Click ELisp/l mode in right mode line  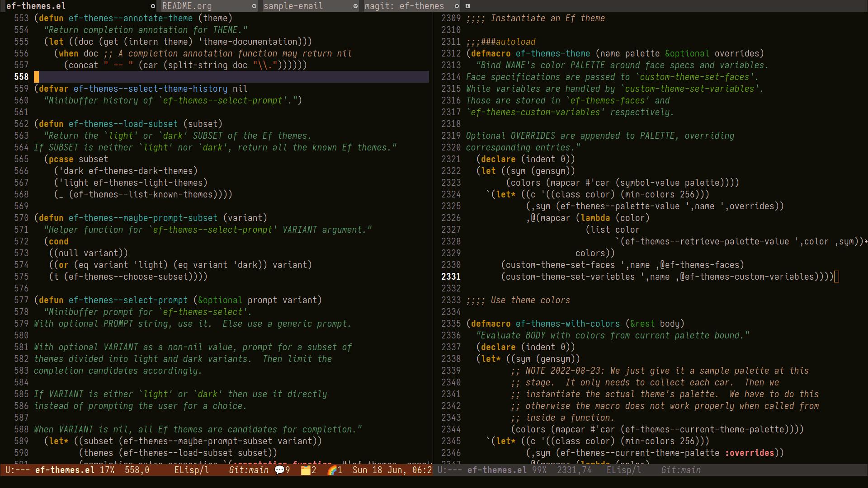[x=624, y=470]
